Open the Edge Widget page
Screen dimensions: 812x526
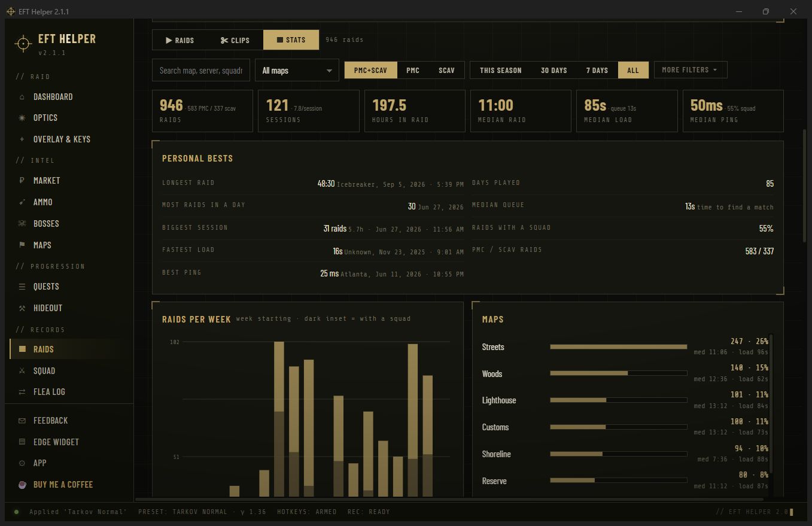pos(69,442)
